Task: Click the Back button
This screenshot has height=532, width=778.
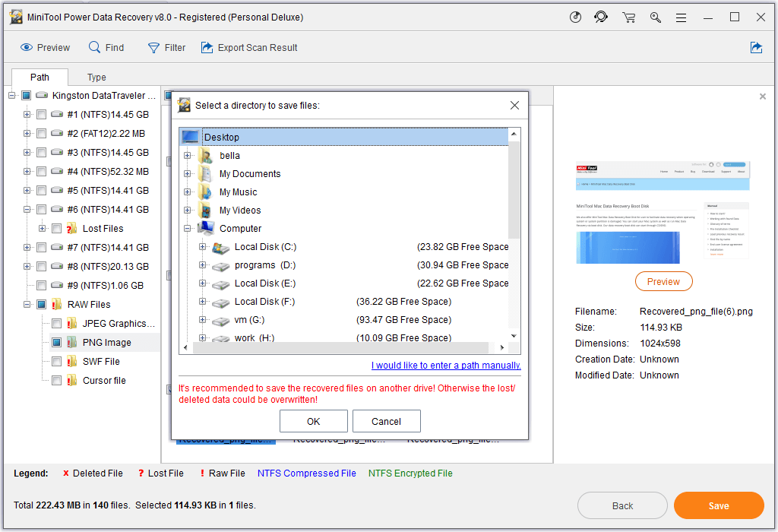Action: click(x=622, y=505)
